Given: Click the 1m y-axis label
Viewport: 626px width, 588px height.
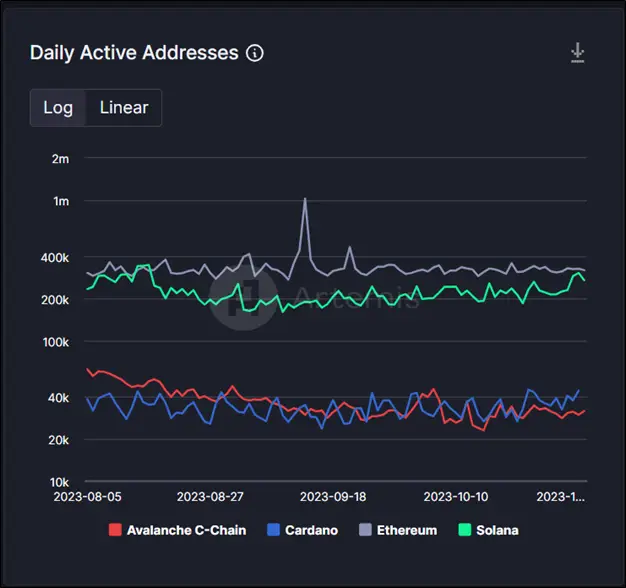Looking at the screenshot, I should (x=61, y=202).
